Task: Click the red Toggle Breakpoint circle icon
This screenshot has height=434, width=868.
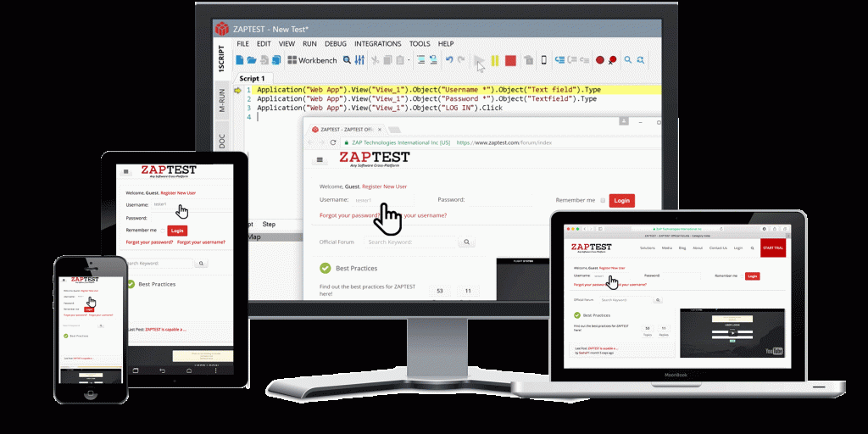Action: tap(600, 60)
